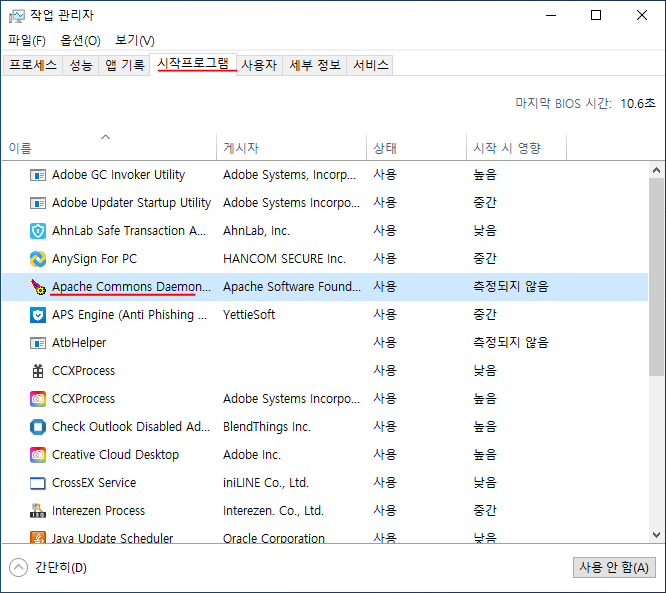The width and height of the screenshot is (666, 593).
Task: Select the Creative Cloud Desktop name
Action: tap(116, 455)
